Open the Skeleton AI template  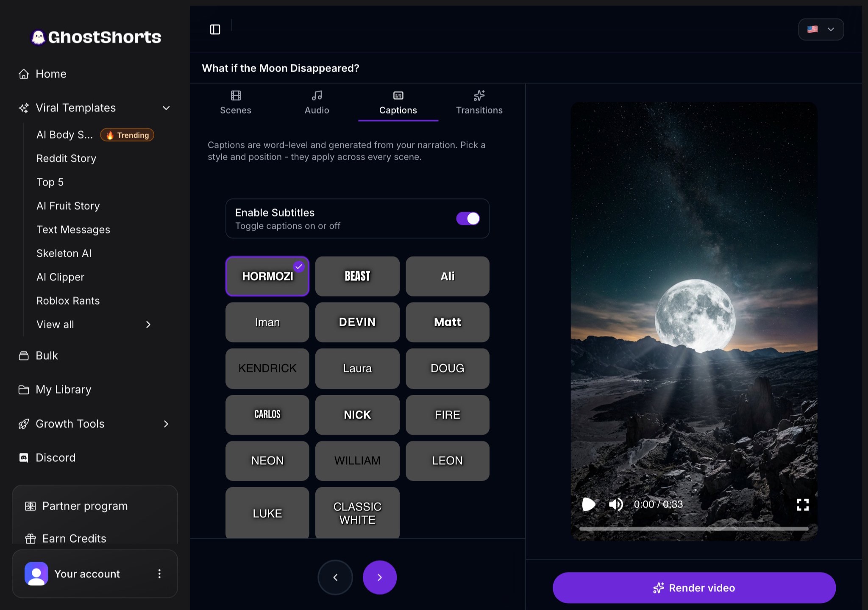tap(64, 253)
